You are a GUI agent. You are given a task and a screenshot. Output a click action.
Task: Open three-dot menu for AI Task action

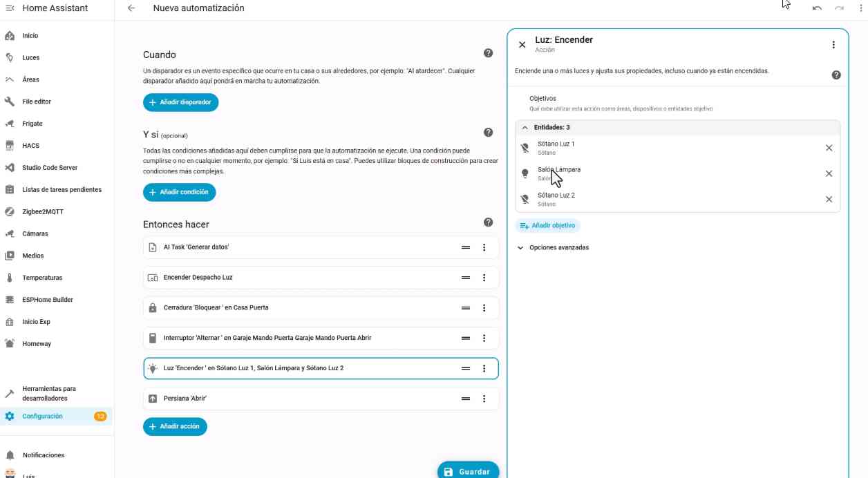pos(484,247)
